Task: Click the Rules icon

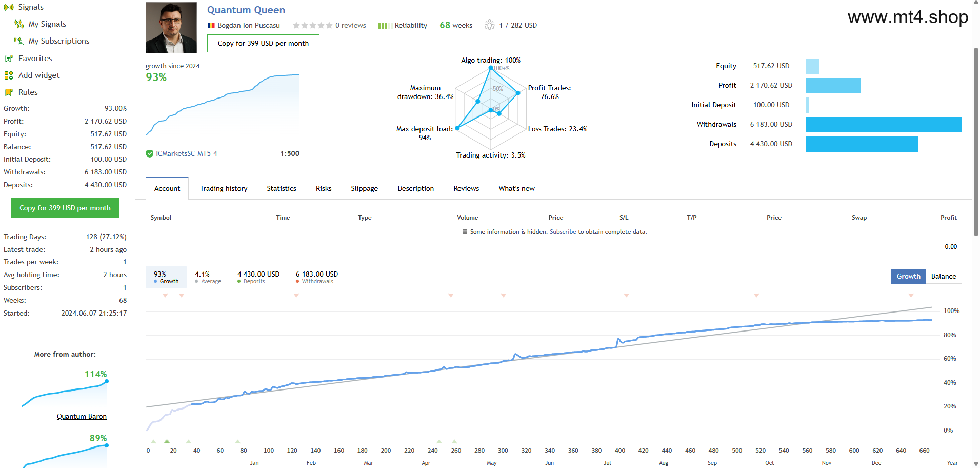Action: 9,92
